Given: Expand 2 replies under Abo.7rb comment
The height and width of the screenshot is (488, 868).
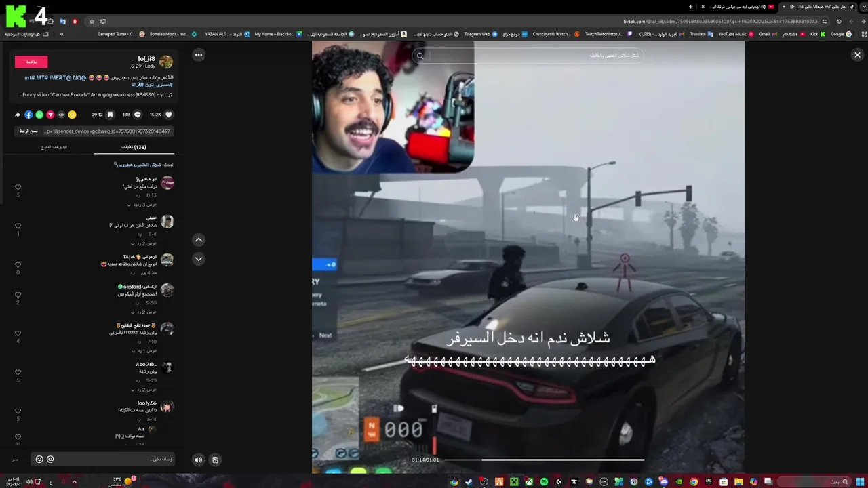Looking at the screenshot, I should (x=144, y=389).
